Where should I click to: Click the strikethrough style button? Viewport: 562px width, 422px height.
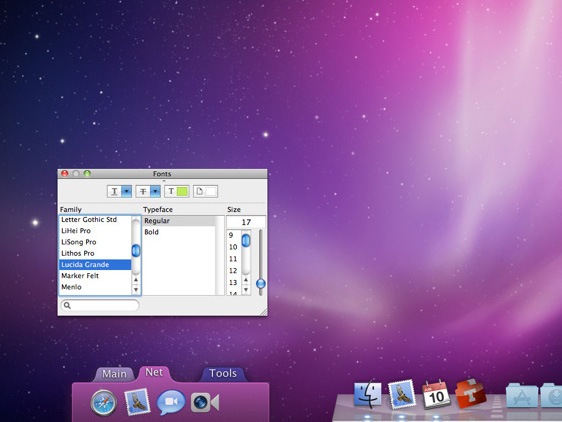(143, 191)
